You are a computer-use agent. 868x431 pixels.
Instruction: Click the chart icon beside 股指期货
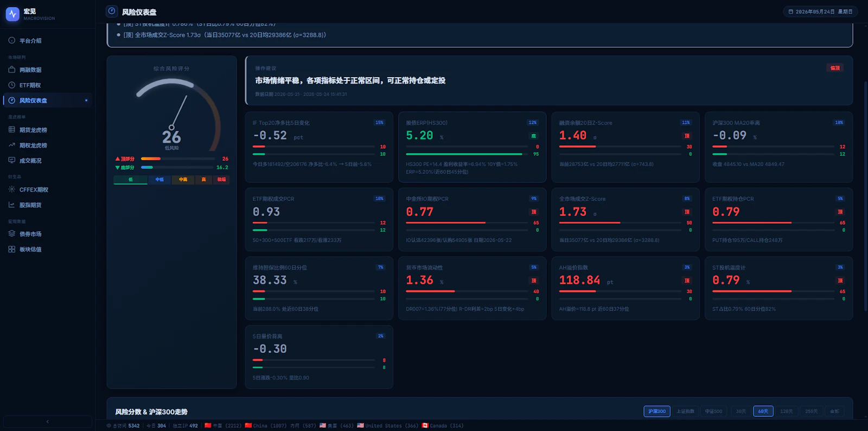pyautogui.click(x=11, y=205)
